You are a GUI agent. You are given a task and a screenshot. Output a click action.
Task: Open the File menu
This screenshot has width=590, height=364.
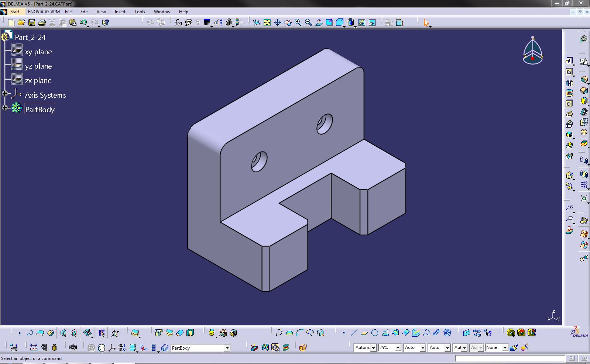coord(68,12)
